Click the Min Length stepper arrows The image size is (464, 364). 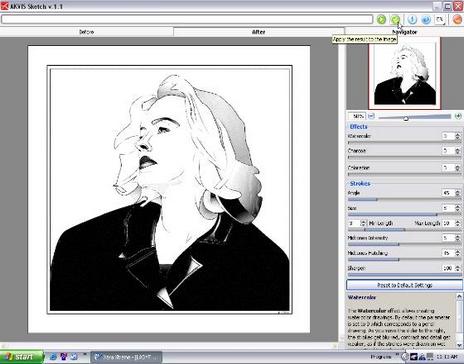[363, 223]
